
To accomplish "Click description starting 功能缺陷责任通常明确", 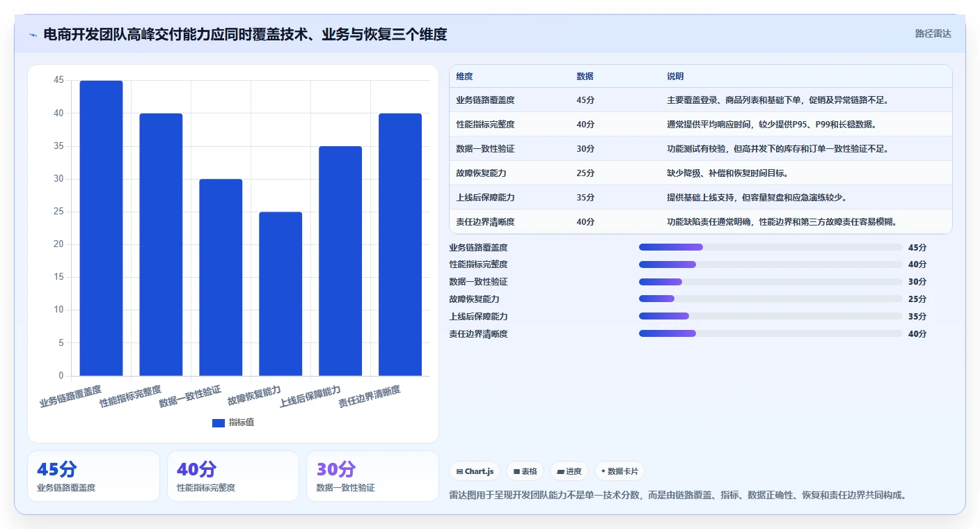I will (x=782, y=222).
